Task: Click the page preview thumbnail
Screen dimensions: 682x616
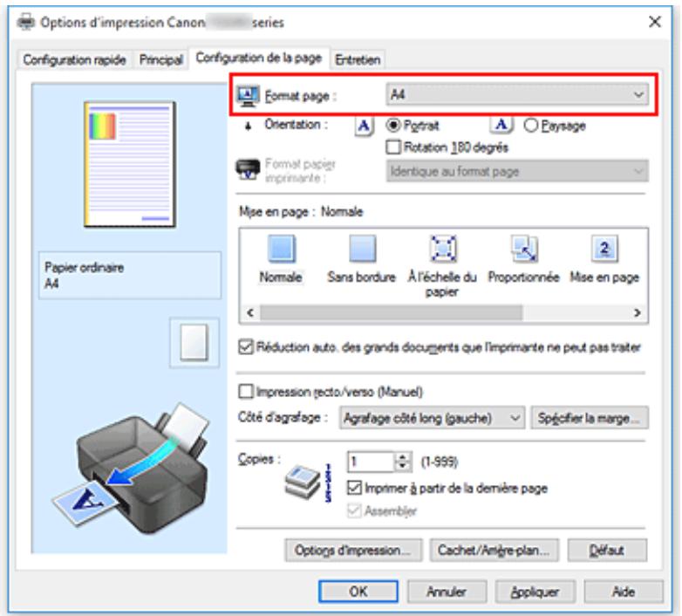Action: (130, 164)
